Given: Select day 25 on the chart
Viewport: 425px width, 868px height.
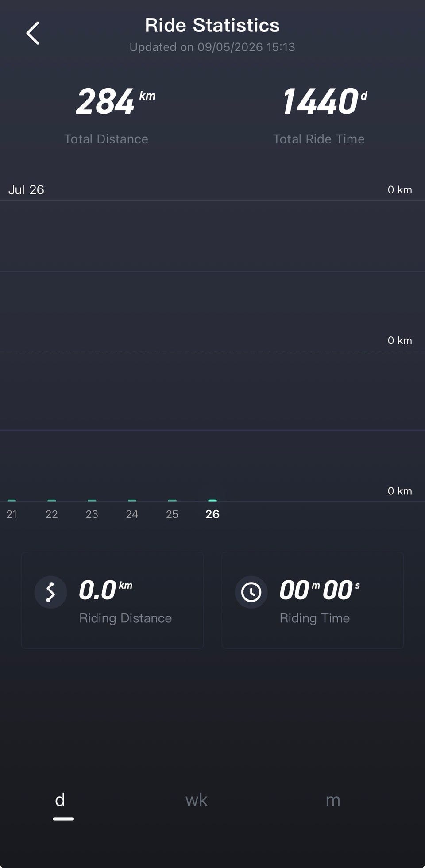Looking at the screenshot, I should point(172,514).
